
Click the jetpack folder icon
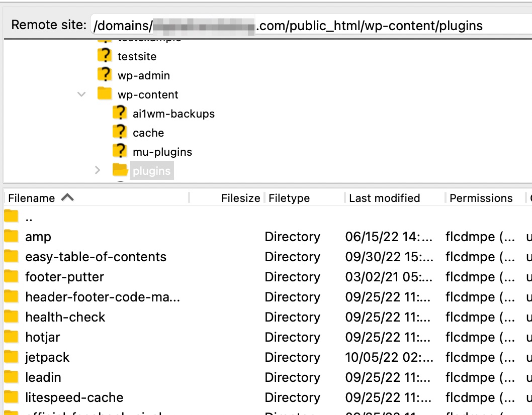(11, 357)
